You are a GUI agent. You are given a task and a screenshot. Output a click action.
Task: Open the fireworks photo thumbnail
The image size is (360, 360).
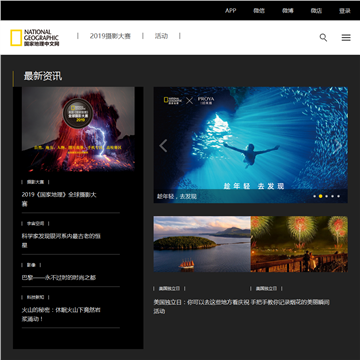pos(299,244)
